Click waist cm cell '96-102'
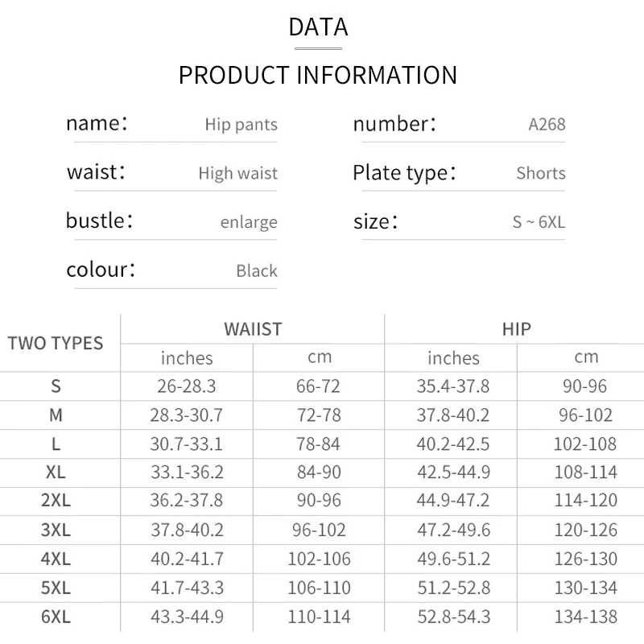644x644 pixels. click(319, 530)
